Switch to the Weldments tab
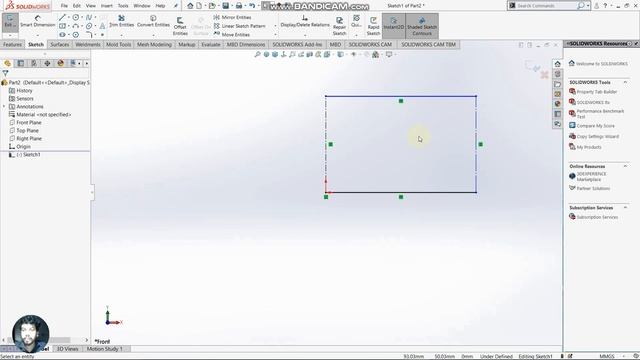The height and width of the screenshot is (360, 640). coord(88,44)
